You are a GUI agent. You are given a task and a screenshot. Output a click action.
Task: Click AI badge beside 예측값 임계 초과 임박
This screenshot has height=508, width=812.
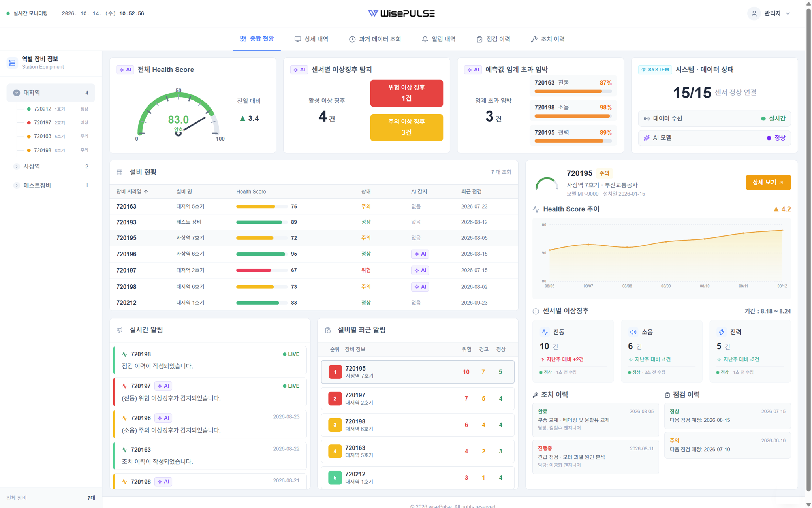click(473, 70)
